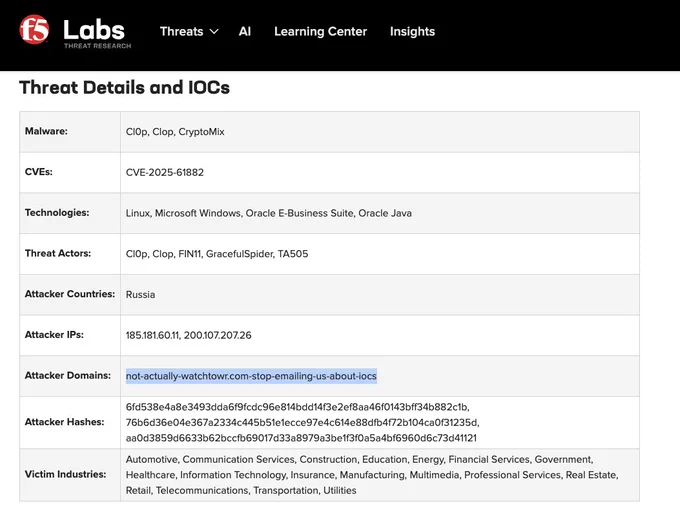The width and height of the screenshot is (680, 517).
Task: Click the hash beginning with aa0d3859
Action: click(x=301, y=438)
